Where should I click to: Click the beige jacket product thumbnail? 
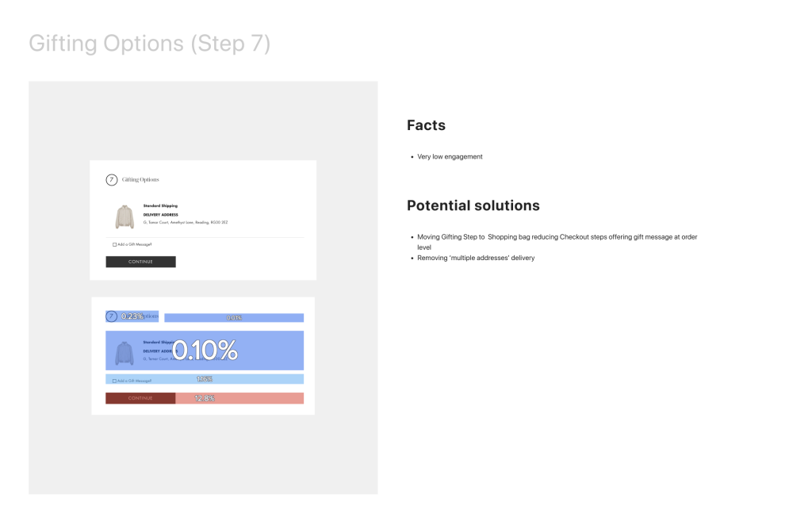124,216
